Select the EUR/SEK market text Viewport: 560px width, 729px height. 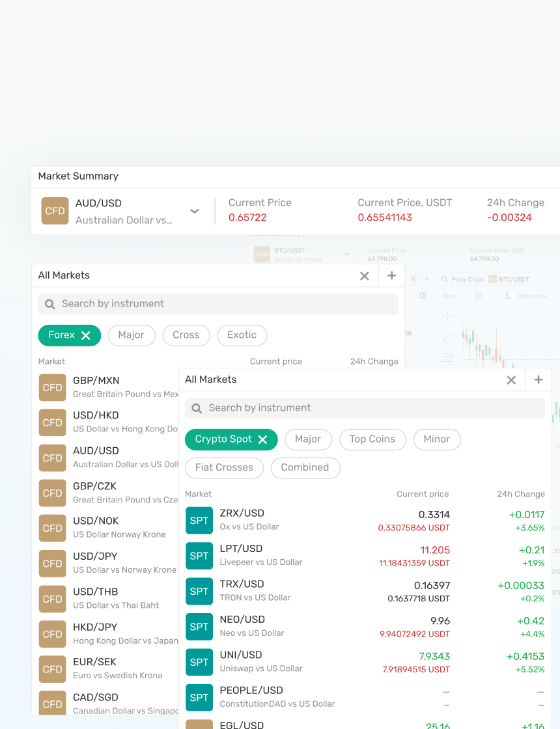click(94, 662)
